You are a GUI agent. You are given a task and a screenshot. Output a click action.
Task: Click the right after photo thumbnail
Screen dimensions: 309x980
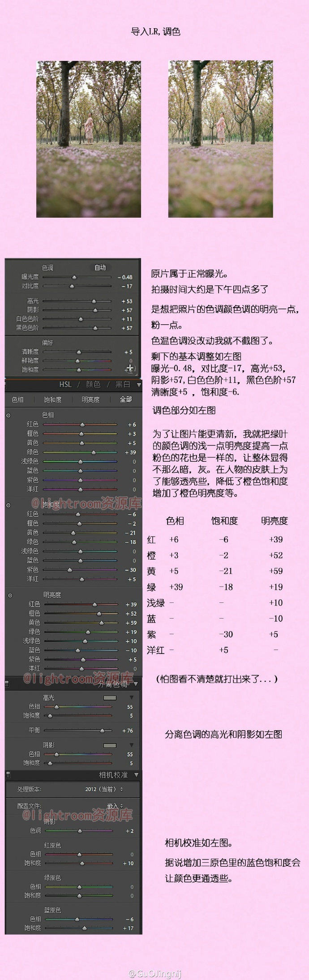pos(221,139)
